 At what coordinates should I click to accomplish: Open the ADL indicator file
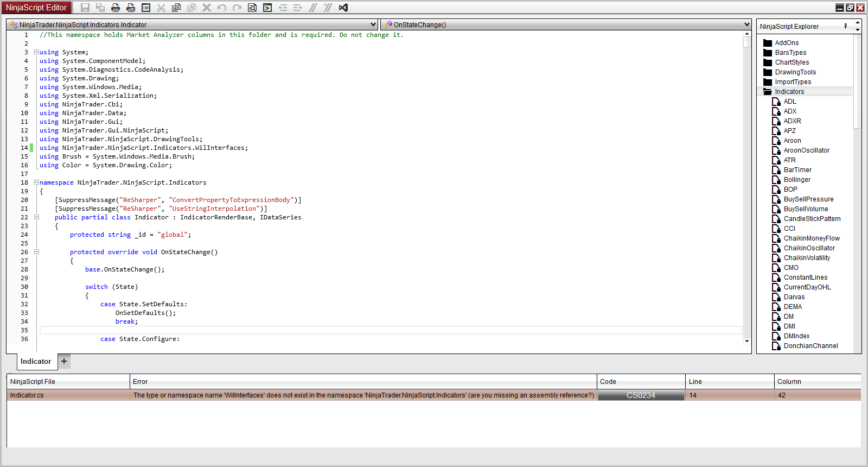(x=790, y=102)
